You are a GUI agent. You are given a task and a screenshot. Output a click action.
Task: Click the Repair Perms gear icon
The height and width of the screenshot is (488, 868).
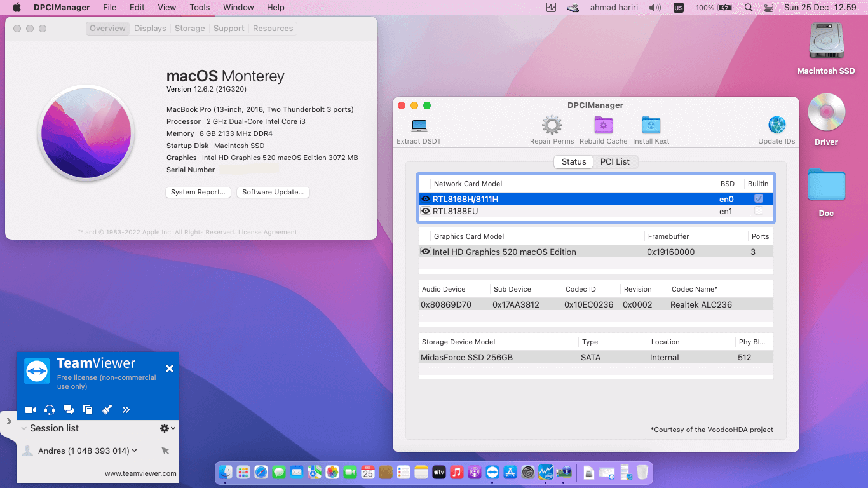pyautogui.click(x=552, y=125)
